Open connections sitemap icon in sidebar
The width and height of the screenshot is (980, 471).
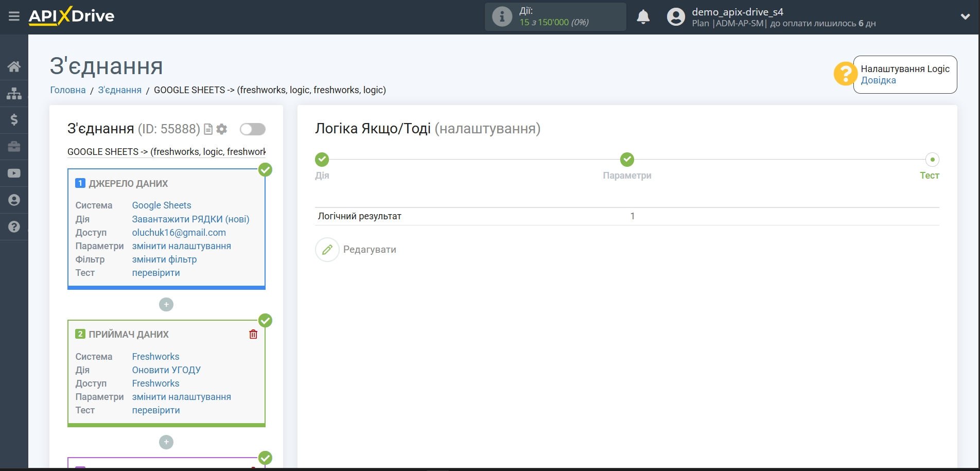point(14,93)
